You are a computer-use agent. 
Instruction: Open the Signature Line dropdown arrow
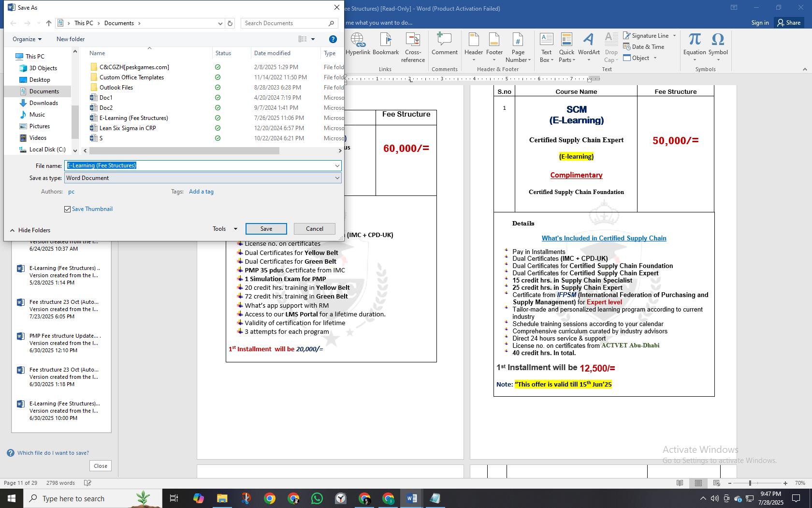674,36
